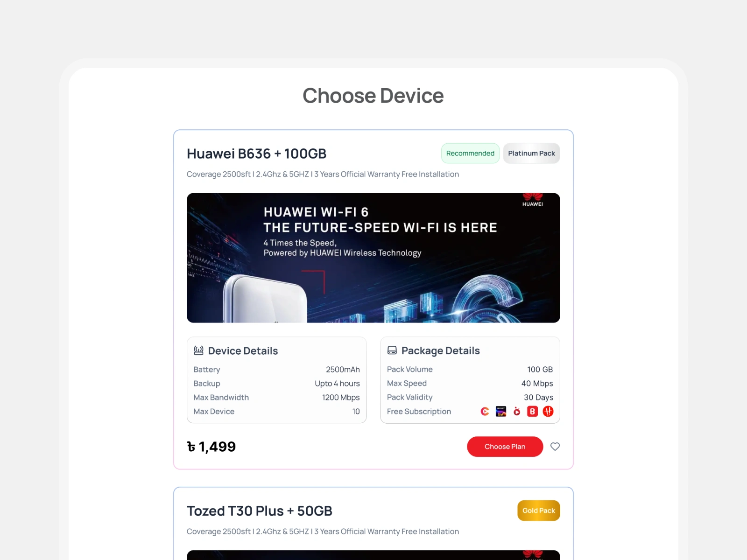Open the red antenna play-button subscription icon
Image resolution: width=747 pixels, height=560 pixels.
point(517,411)
